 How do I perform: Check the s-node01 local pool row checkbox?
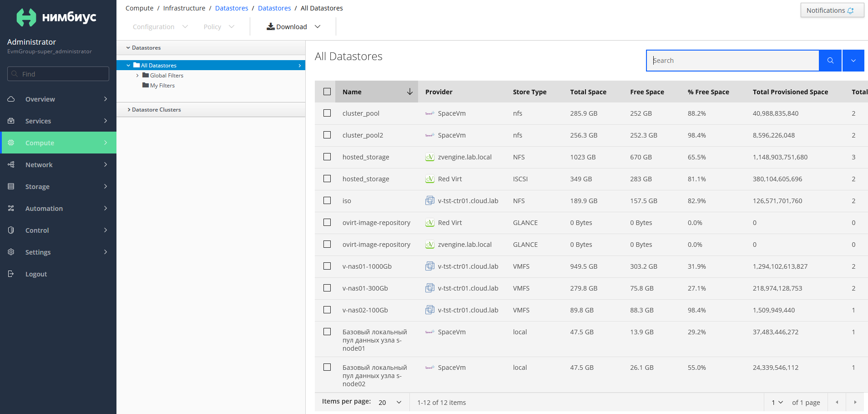click(327, 332)
